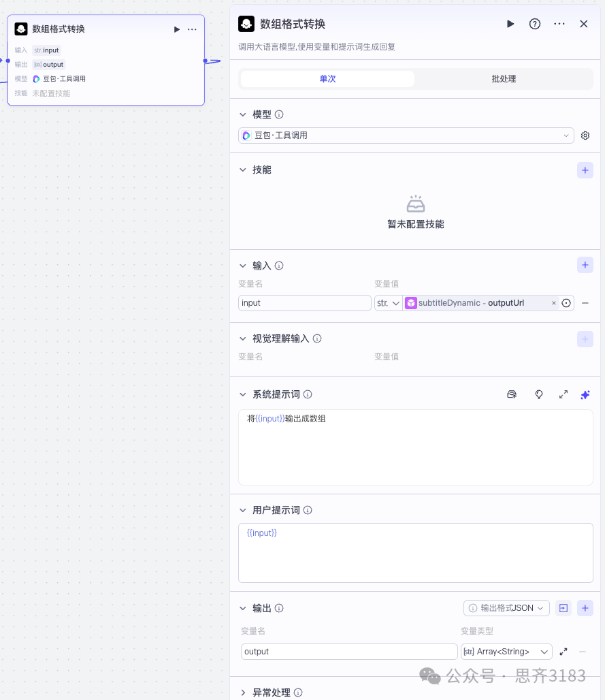Screen dimensions: 605x700
Task: Click the expand icon on the output variable row
Action: click(x=563, y=652)
